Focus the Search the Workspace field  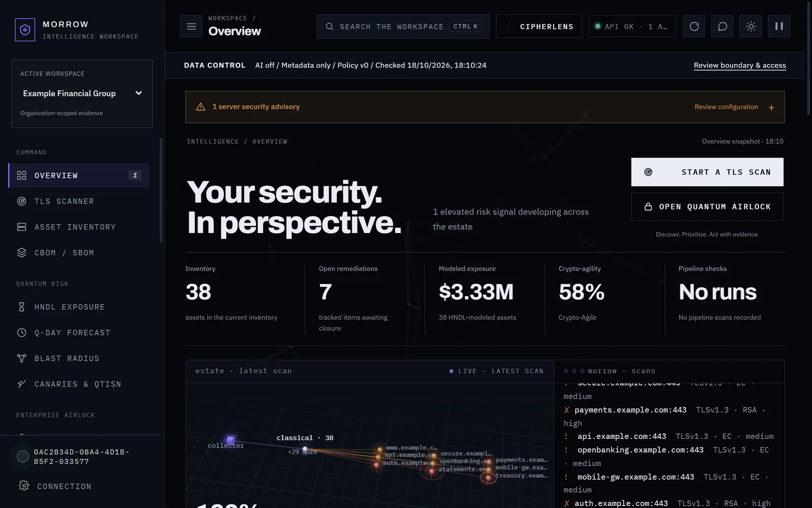(x=403, y=26)
